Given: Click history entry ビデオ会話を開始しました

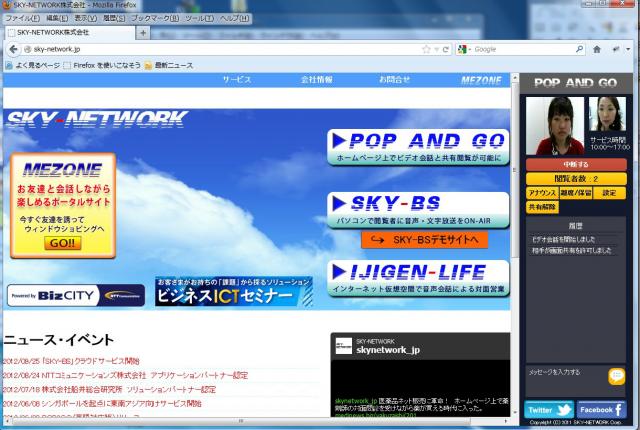Looking at the screenshot, I should [x=564, y=239].
